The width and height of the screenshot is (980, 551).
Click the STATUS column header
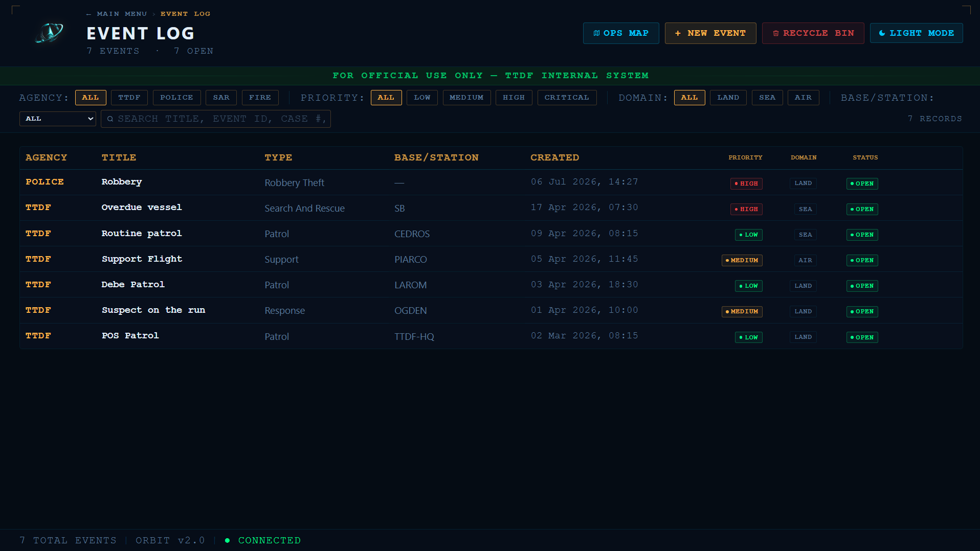click(x=865, y=157)
